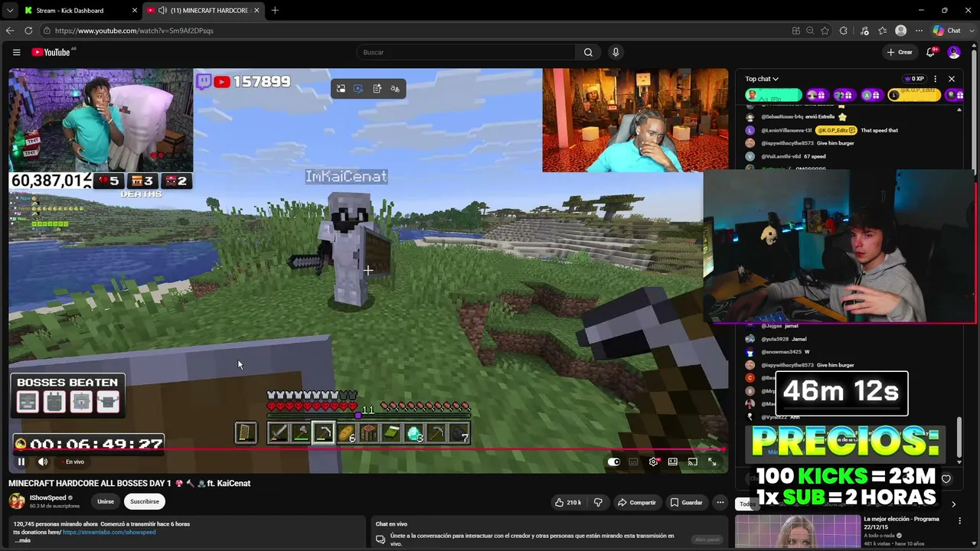980x551 pixels.
Task: Open more actions menu under the video
Action: [x=720, y=502]
